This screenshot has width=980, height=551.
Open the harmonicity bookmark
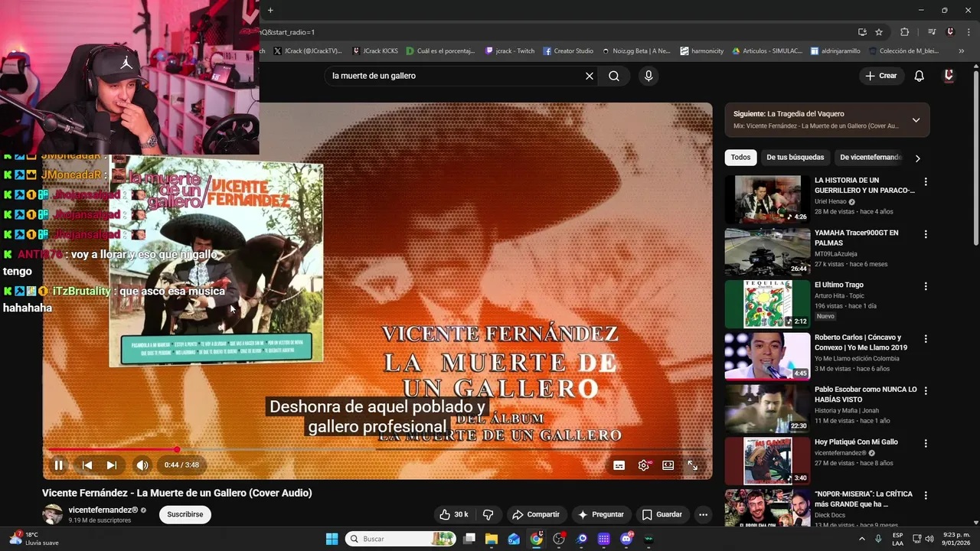click(701, 51)
